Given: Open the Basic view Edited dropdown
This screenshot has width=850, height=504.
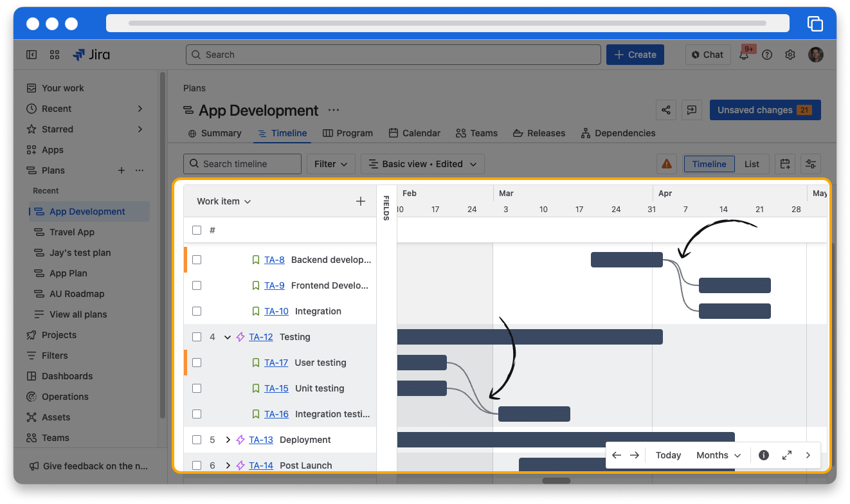Looking at the screenshot, I should tap(422, 164).
